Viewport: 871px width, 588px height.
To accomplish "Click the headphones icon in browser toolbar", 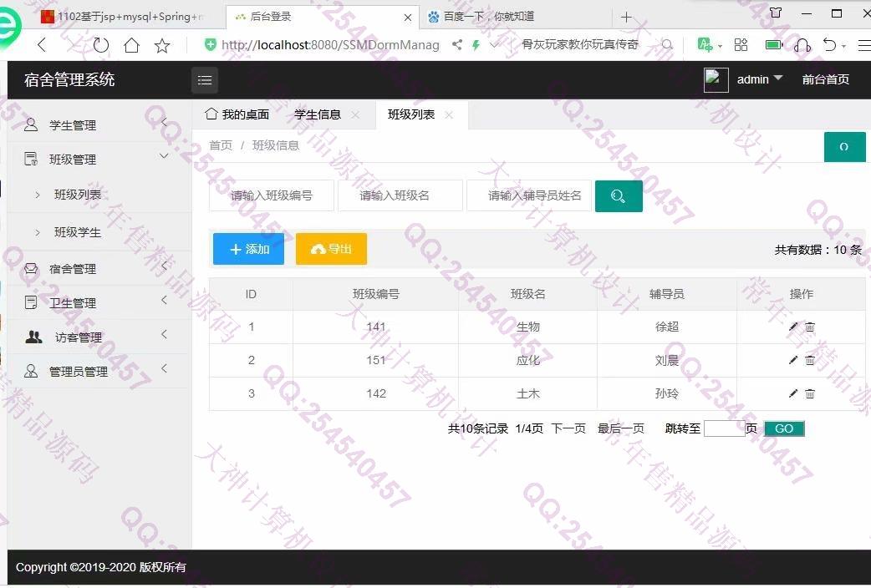I will (802, 45).
